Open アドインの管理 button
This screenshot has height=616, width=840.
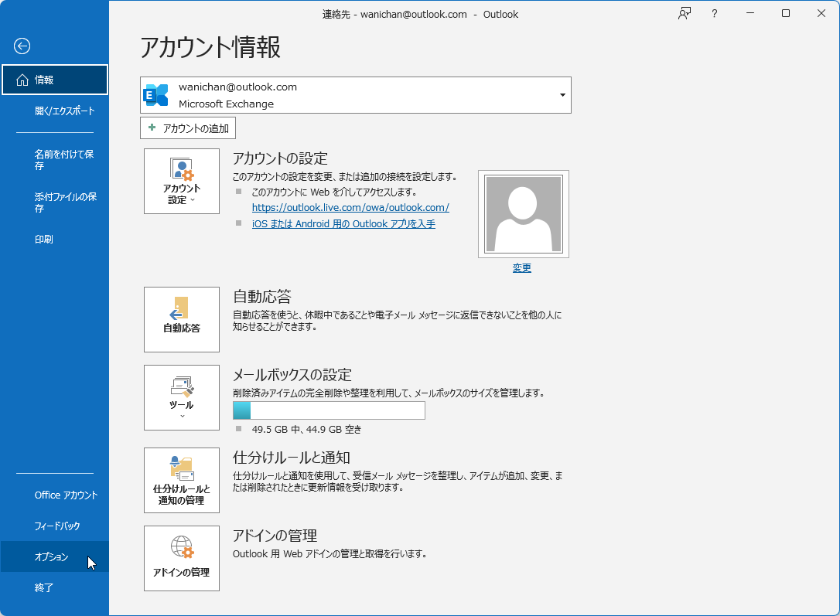182,559
